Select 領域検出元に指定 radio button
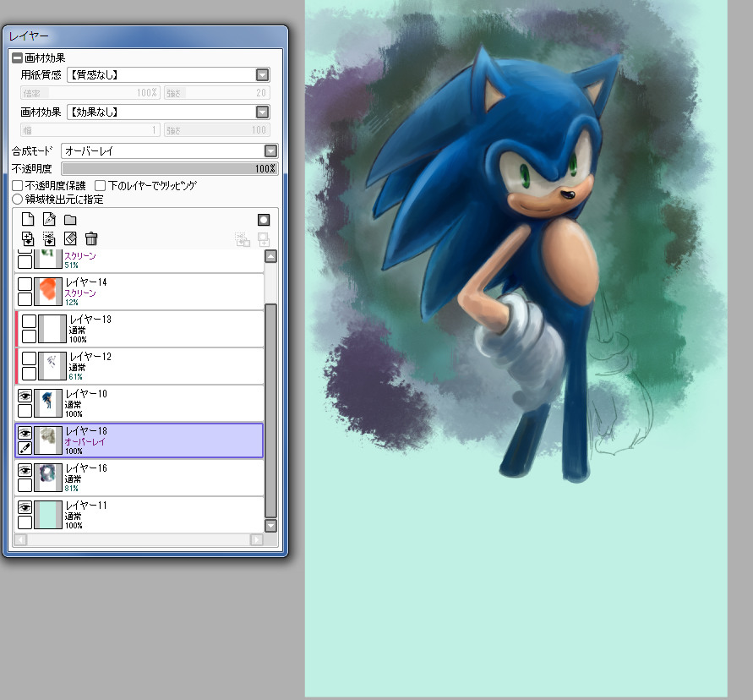The width and height of the screenshot is (753, 700). pyautogui.click(x=17, y=199)
